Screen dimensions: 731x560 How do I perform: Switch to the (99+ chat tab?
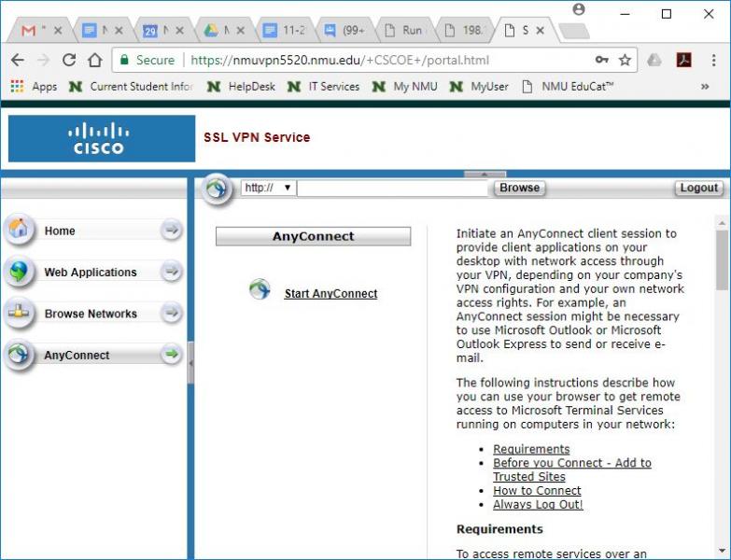tap(346, 31)
